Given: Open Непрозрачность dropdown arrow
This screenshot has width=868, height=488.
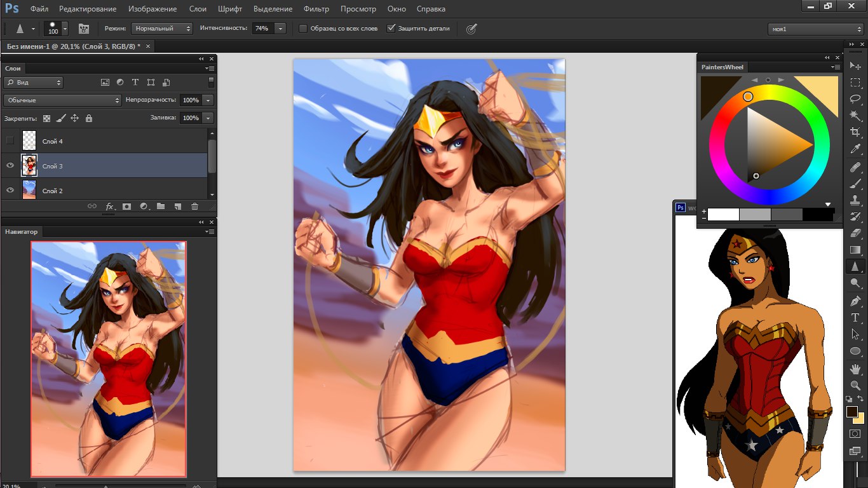Looking at the screenshot, I should (209, 100).
